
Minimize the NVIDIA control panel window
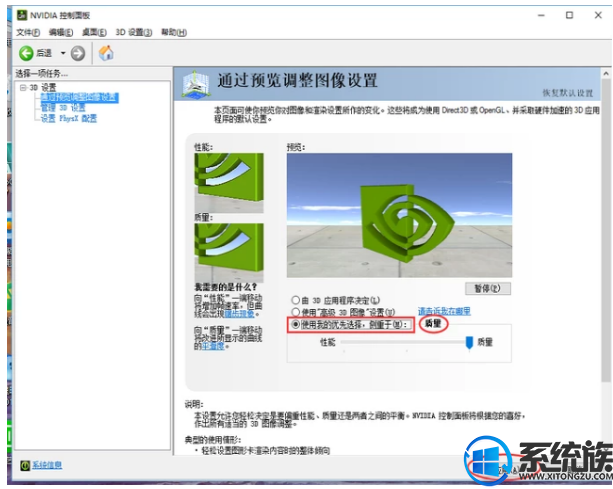pos(541,15)
